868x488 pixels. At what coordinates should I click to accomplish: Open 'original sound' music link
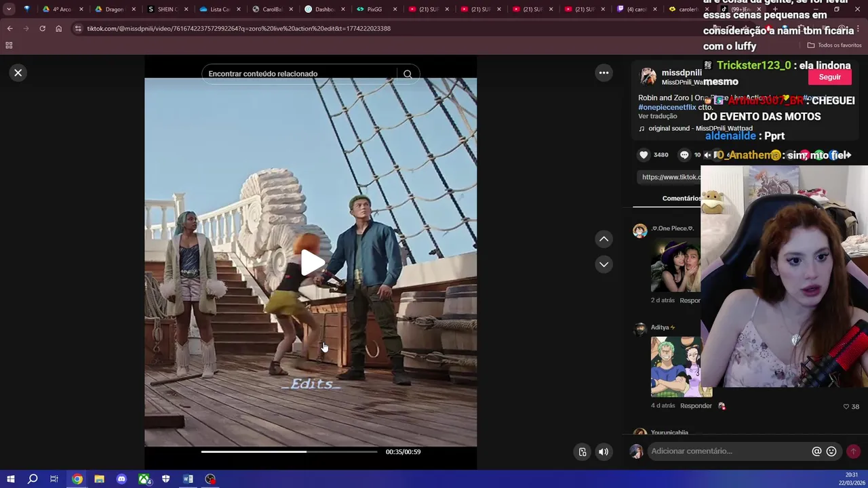[700, 128]
